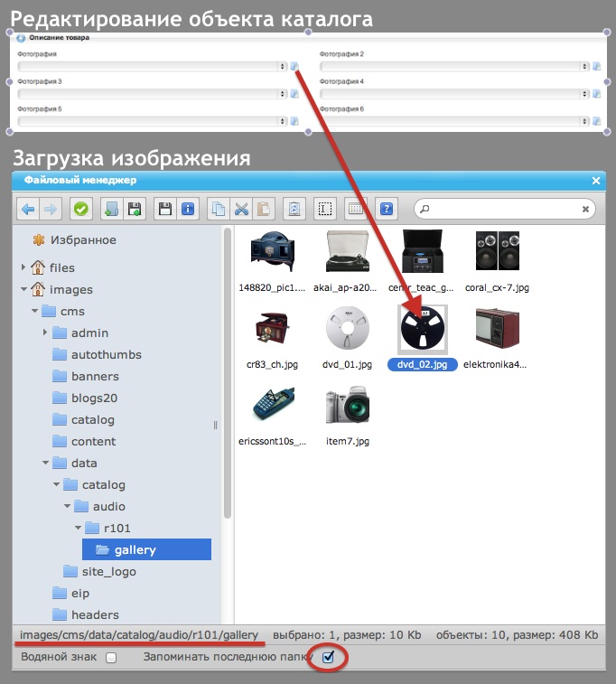Select the elektronika4 television thumbnail
616x684 pixels.
click(x=498, y=329)
